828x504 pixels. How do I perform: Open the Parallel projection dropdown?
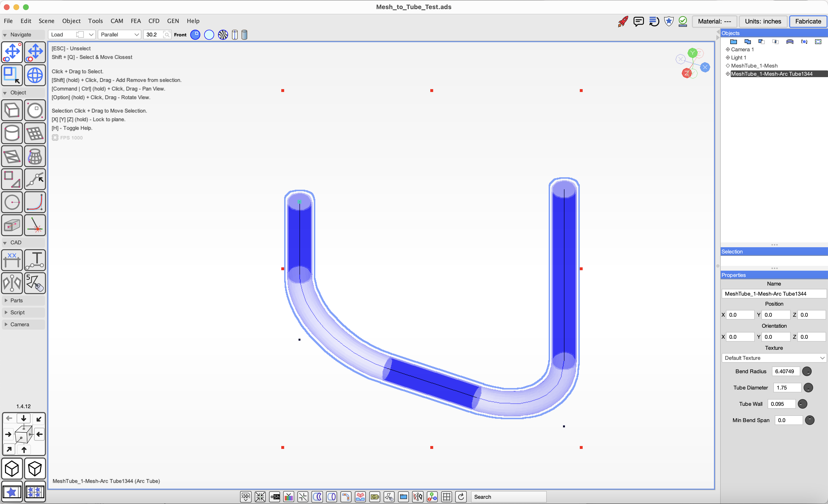(x=119, y=34)
